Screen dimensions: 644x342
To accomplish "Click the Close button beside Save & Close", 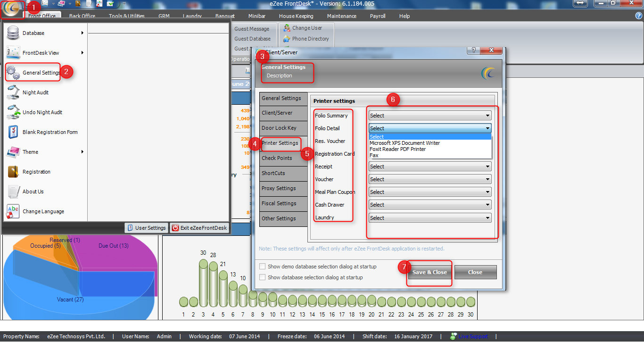I will click(x=475, y=272).
